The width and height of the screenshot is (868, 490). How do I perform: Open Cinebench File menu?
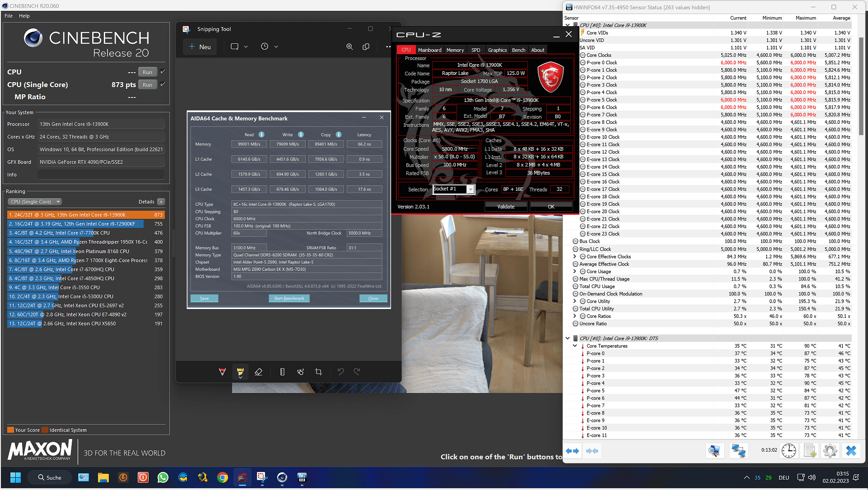[x=9, y=16]
